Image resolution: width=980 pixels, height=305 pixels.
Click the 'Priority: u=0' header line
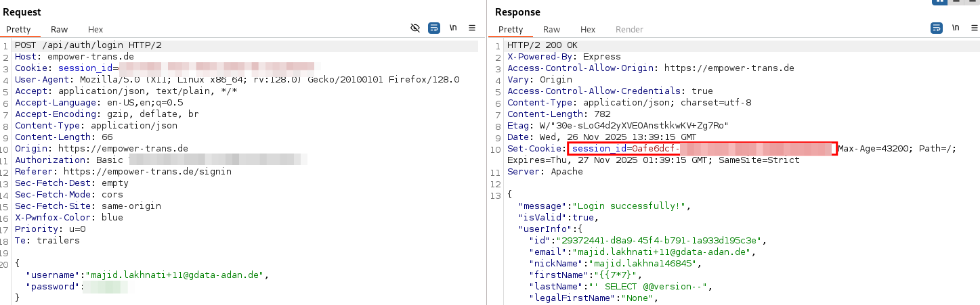pyautogui.click(x=50, y=229)
